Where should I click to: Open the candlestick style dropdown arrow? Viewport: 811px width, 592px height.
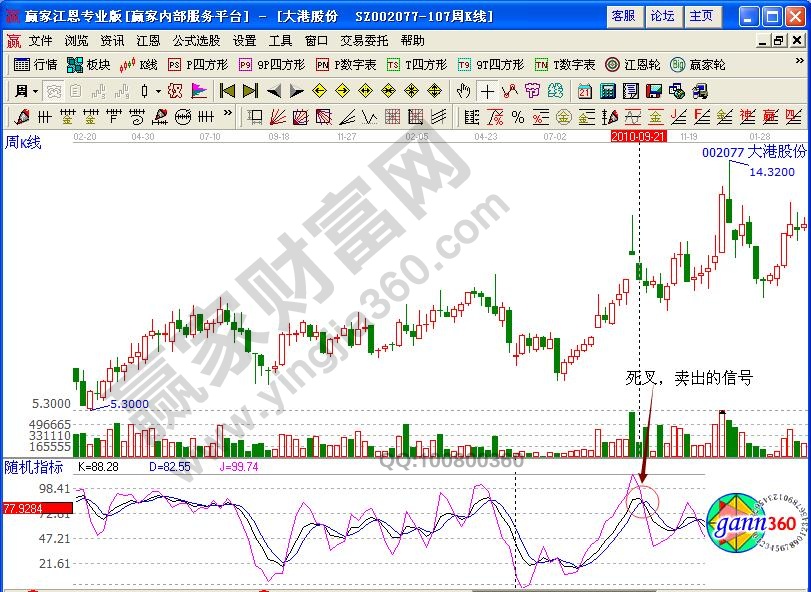[x=159, y=90]
